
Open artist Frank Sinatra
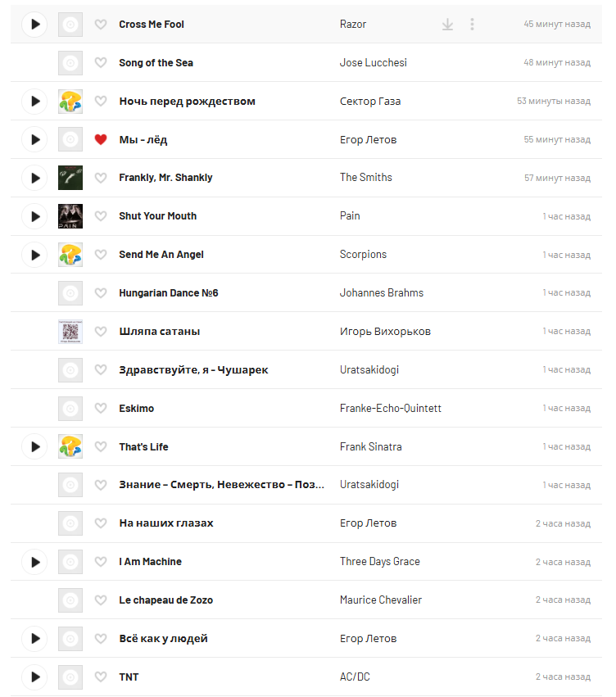(x=370, y=447)
